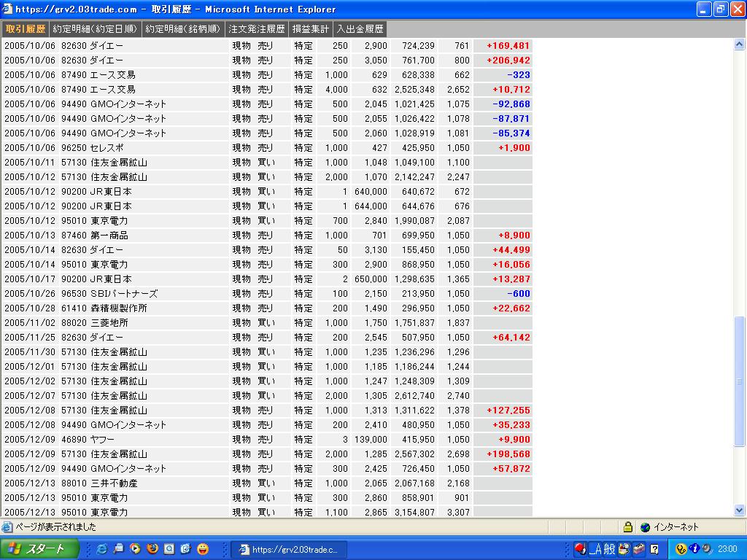The height and width of the screenshot is (560, 747).
Task: Open Windows Media Player from Quick Launch
Action: pos(135,549)
